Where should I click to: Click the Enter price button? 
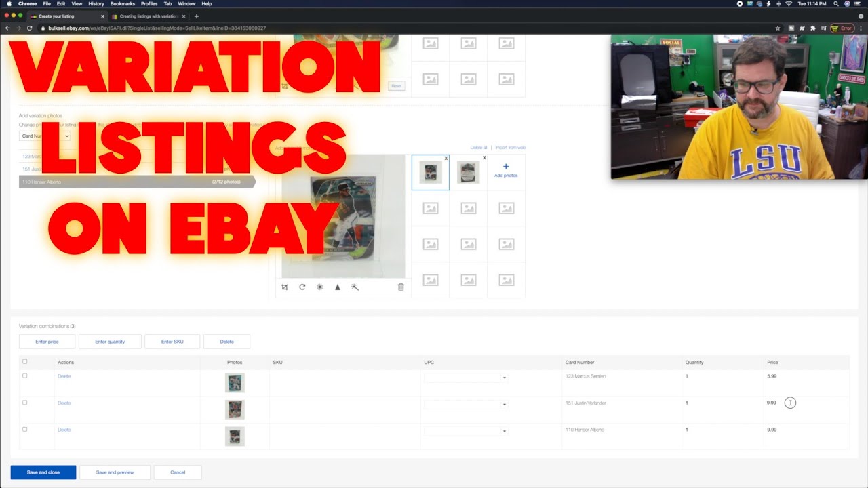(47, 342)
